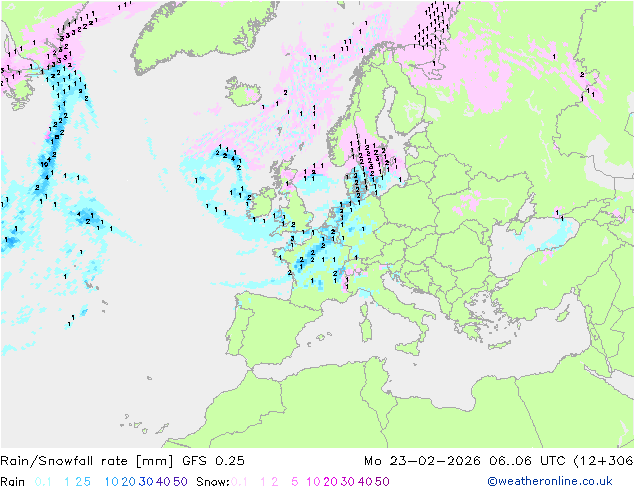The height and width of the screenshot is (490, 634).
Task: Pick the Snow 30 legend color value
Action: (x=348, y=482)
